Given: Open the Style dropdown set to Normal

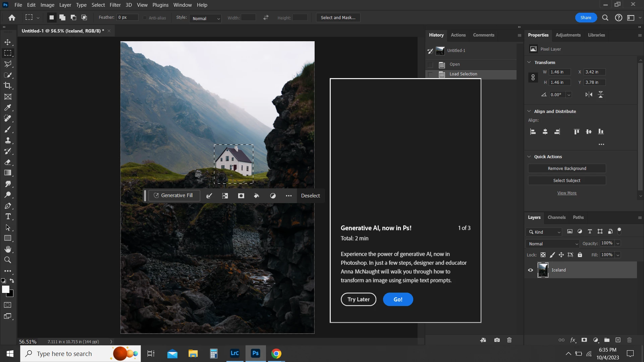Looking at the screenshot, I should point(205,18).
